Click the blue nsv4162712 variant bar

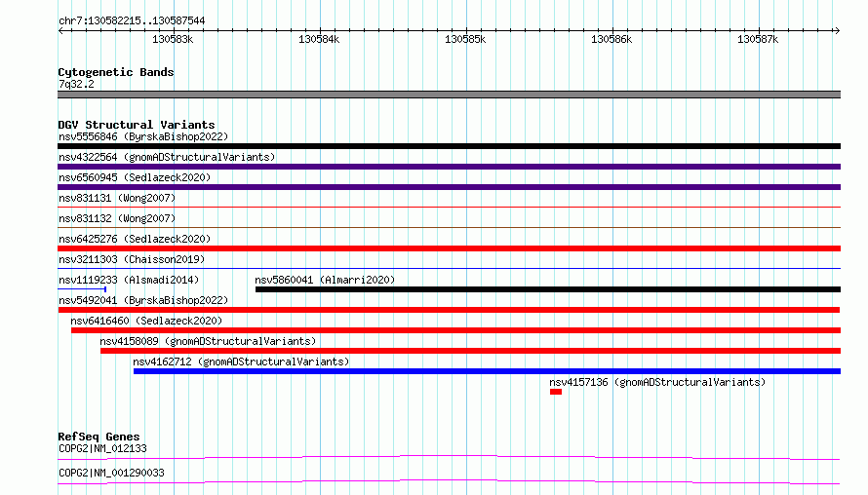pyautogui.click(x=487, y=371)
